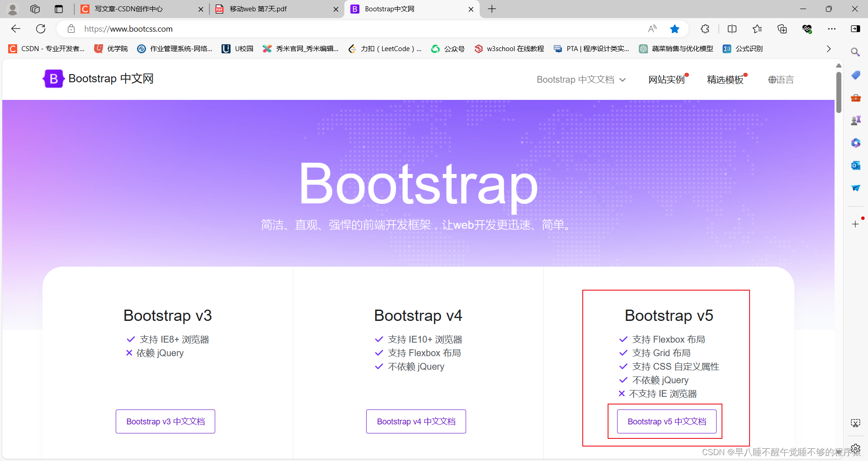Open the Settings and more menu
This screenshot has height=461, width=868.
(x=833, y=28)
